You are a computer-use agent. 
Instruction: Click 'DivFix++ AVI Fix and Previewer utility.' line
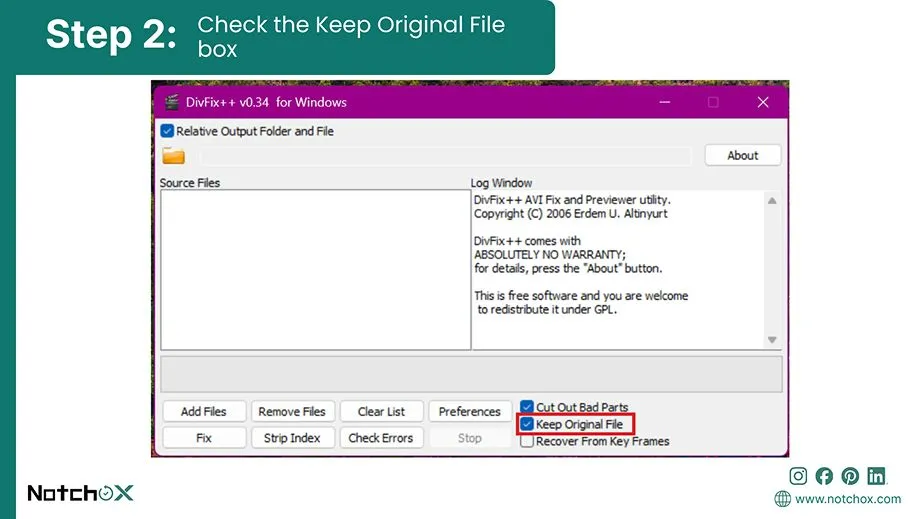572,200
